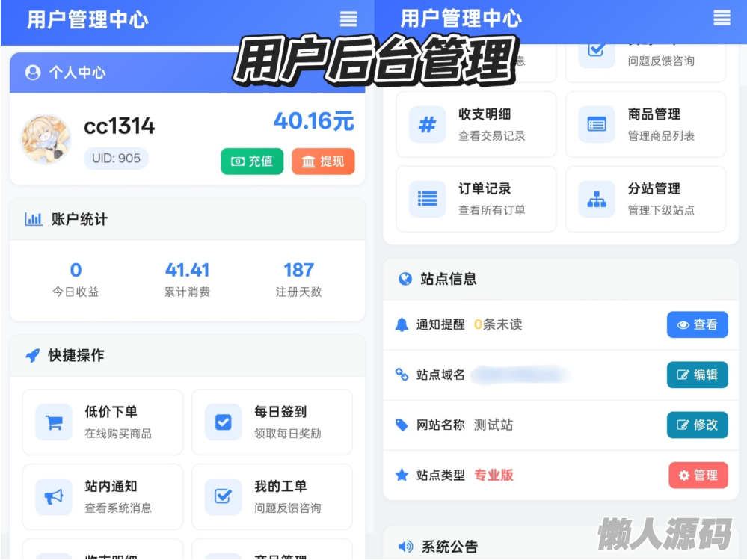Tap the 充值 recharge button

[x=252, y=161]
